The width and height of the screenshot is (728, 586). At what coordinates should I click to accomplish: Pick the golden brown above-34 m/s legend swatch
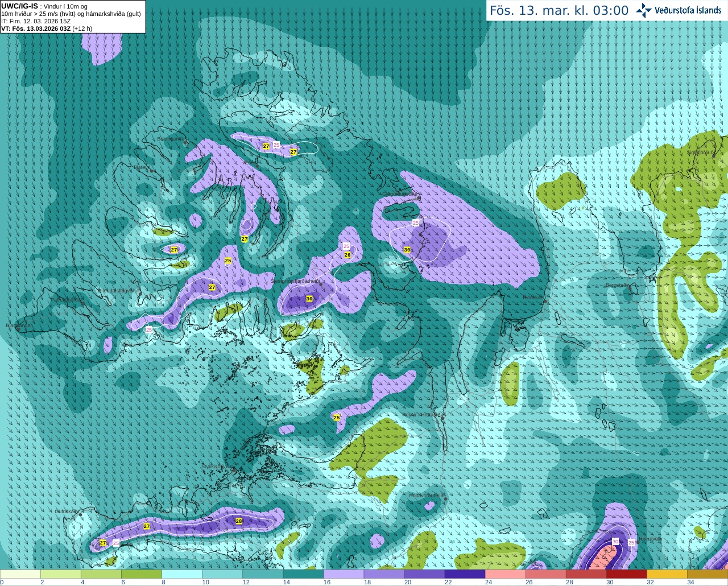click(708, 574)
